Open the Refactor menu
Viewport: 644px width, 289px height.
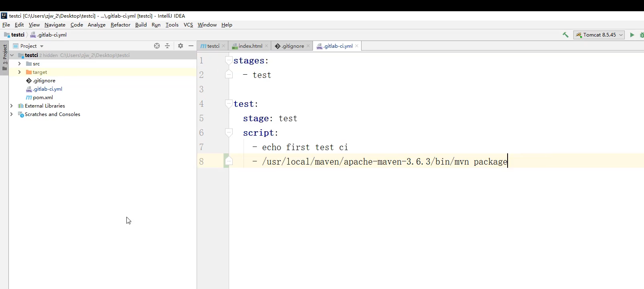120,25
